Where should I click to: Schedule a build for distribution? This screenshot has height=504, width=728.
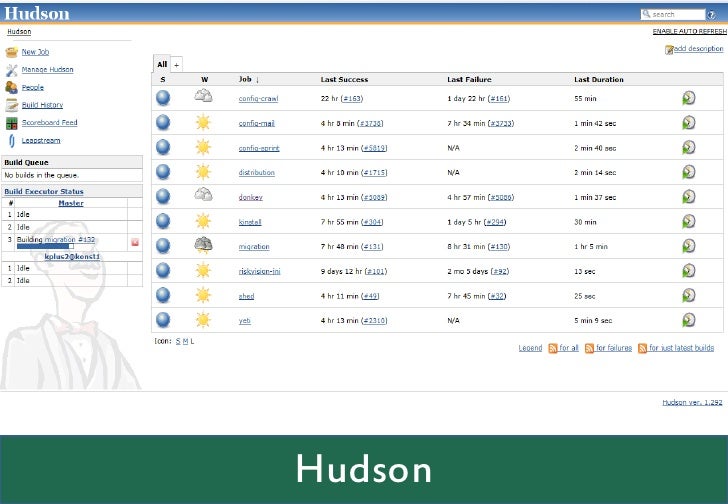(x=689, y=172)
